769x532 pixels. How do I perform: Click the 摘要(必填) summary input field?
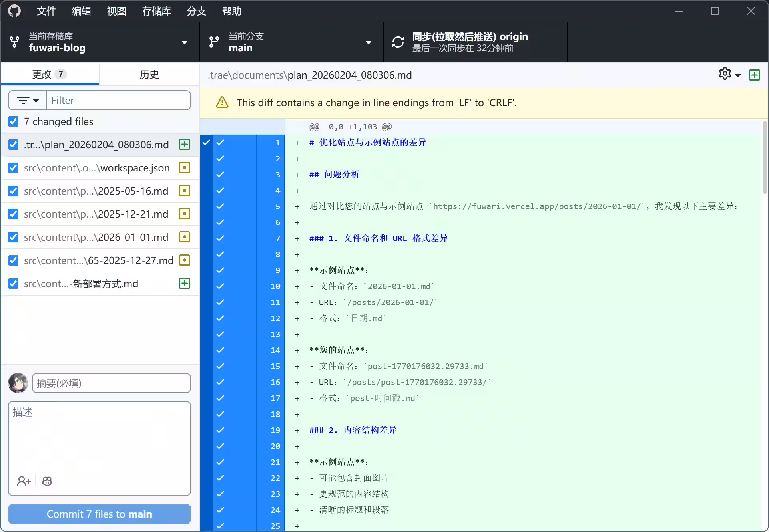111,383
